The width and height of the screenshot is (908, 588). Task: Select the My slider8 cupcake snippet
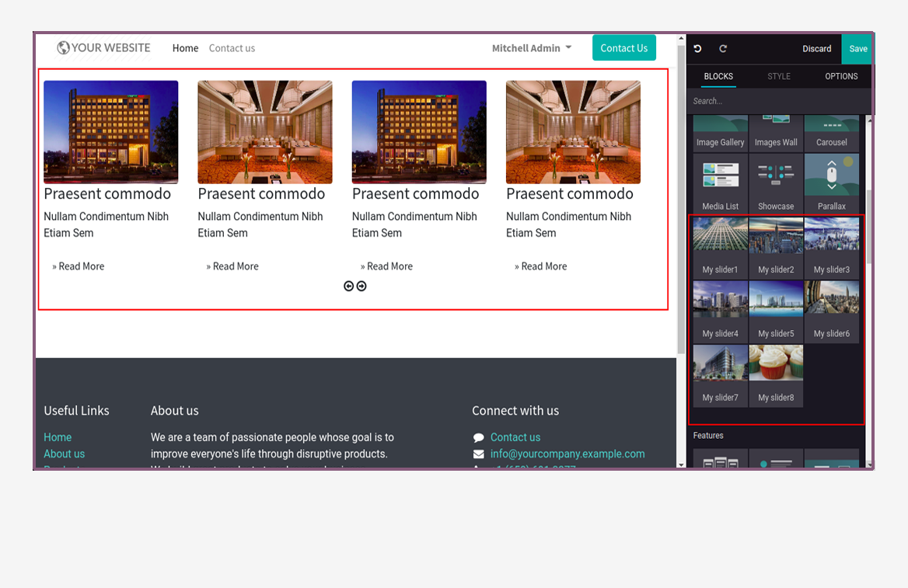tap(776, 376)
